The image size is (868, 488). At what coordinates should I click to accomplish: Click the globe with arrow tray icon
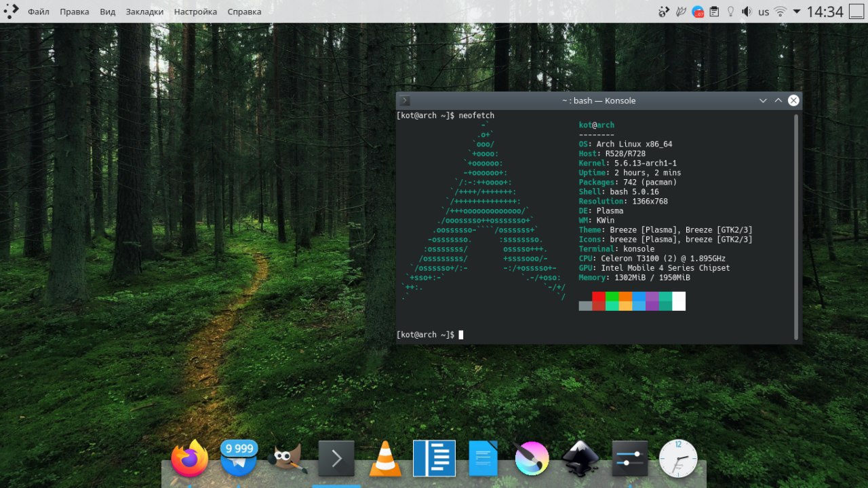point(664,12)
